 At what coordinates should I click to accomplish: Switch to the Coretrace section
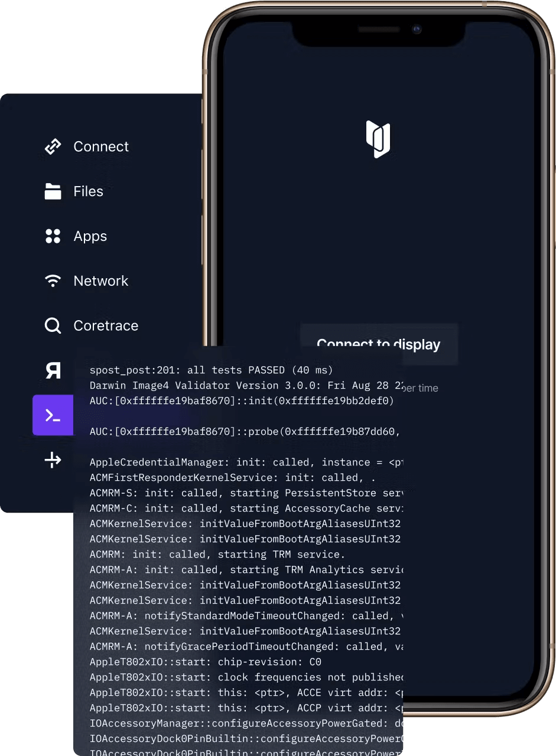(x=105, y=325)
